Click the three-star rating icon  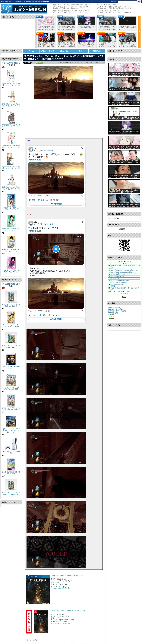[x=111, y=317]
